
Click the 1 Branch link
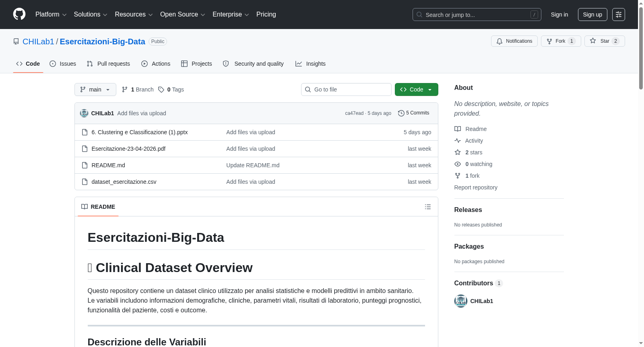(138, 89)
